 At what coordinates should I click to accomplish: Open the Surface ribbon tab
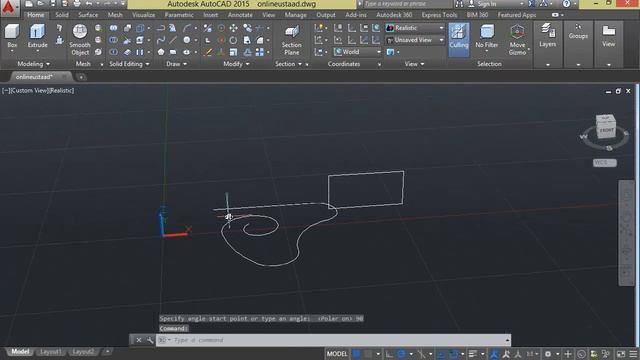pyautogui.click(x=88, y=15)
